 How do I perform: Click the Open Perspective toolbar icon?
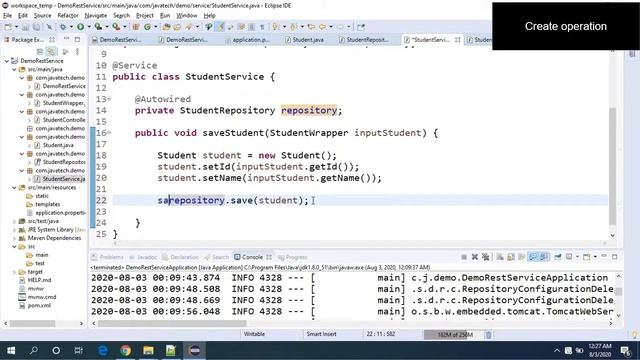pyautogui.click(x=361, y=27)
